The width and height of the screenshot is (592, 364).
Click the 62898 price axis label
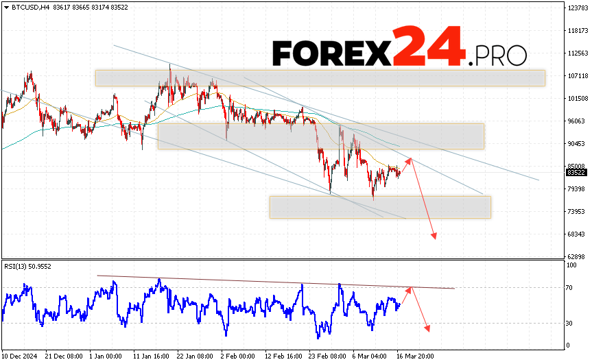pos(576,257)
